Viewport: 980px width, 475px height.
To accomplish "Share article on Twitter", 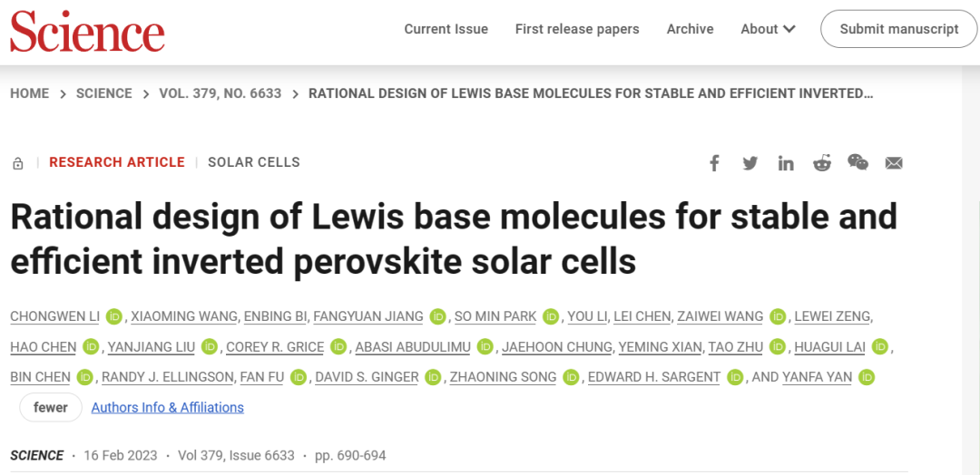I will [x=750, y=163].
